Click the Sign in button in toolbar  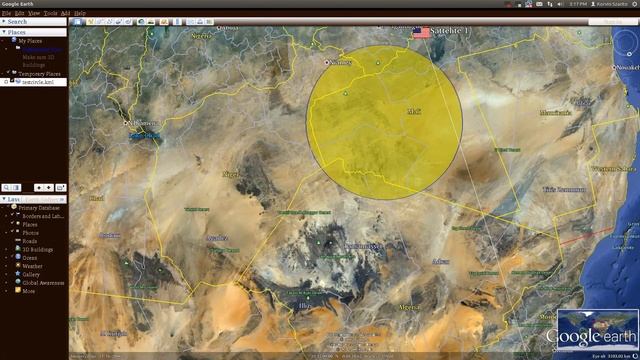(x=613, y=22)
